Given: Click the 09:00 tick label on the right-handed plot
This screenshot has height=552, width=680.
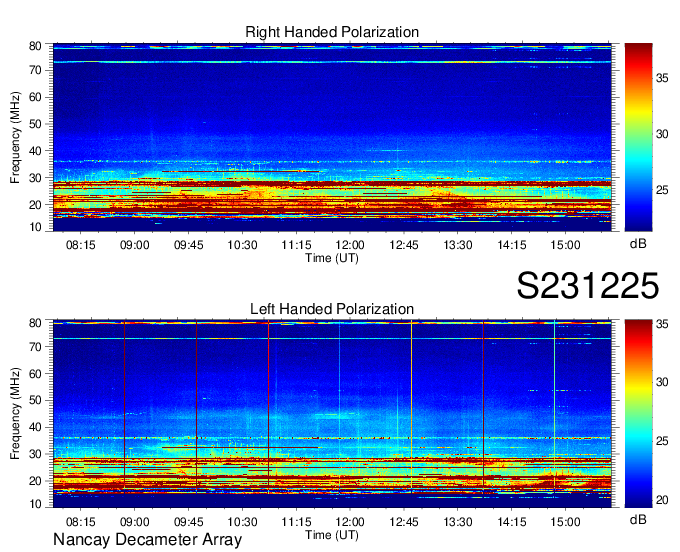Looking at the screenshot, I should coord(134,245).
